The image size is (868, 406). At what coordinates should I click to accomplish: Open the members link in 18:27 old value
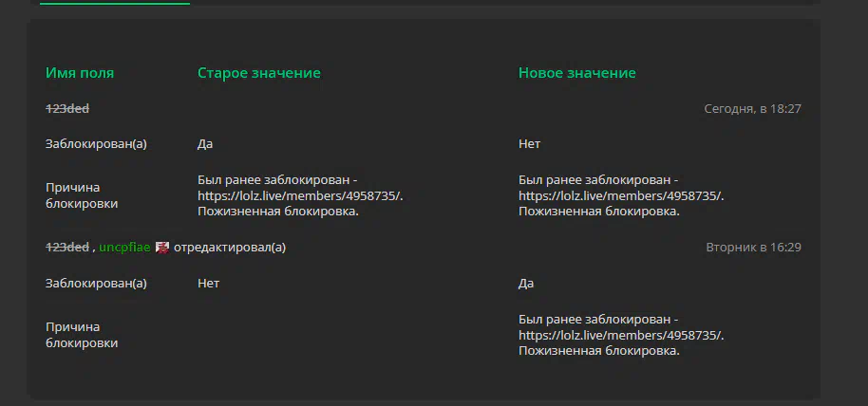tap(300, 195)
